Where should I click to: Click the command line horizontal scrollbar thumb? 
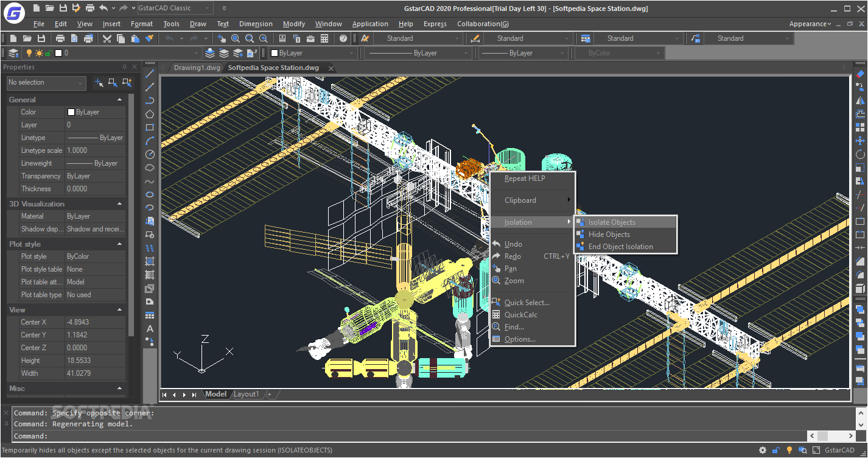[x=822, y=436]
